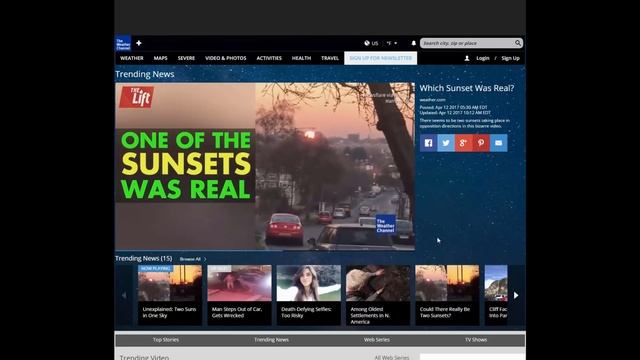Open the Activities menu

[269, 58]
